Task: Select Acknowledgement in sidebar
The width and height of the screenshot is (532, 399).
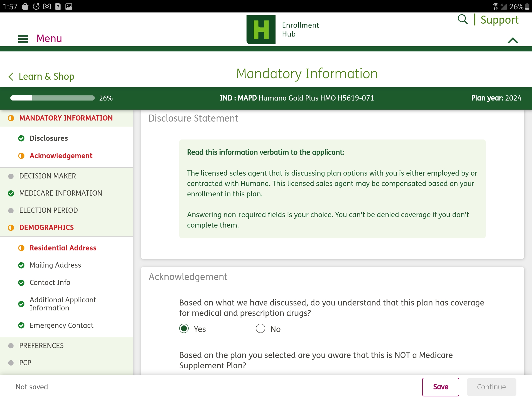Action: tap(61, 156)
